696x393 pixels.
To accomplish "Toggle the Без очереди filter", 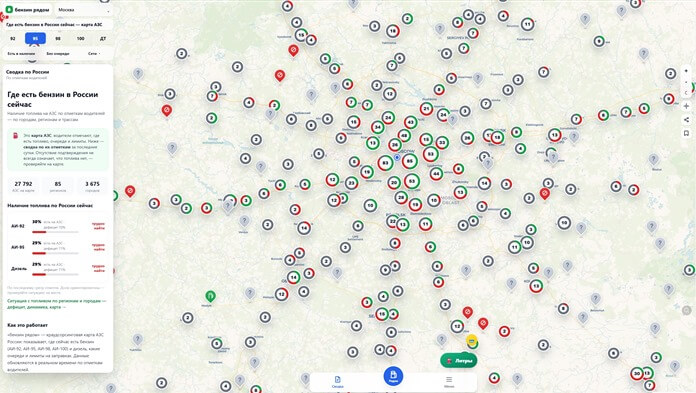I will point(58,53).
